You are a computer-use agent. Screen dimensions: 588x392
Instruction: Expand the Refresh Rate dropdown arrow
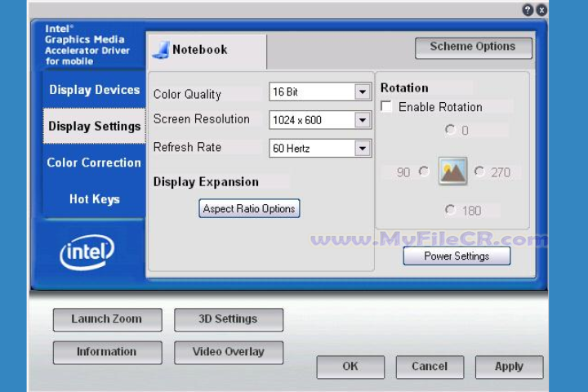click(363, 148)
